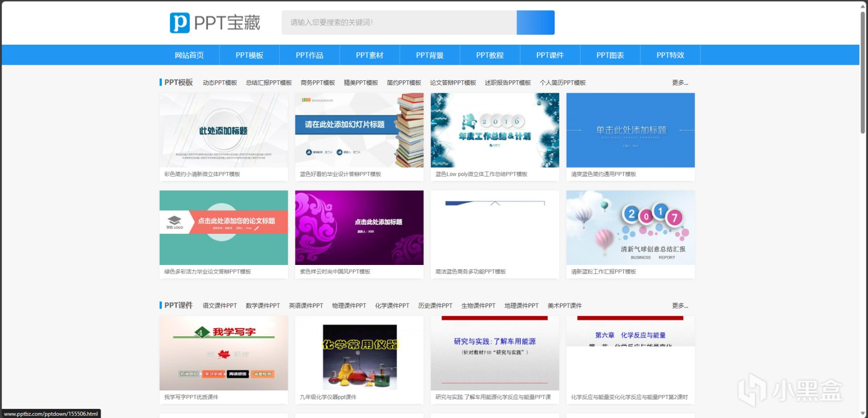Click the 紫色祥云时尚中国风PPT模板 title
Image resolution: width=868 pixels, height=418 pixels.
tap(335, 271)
